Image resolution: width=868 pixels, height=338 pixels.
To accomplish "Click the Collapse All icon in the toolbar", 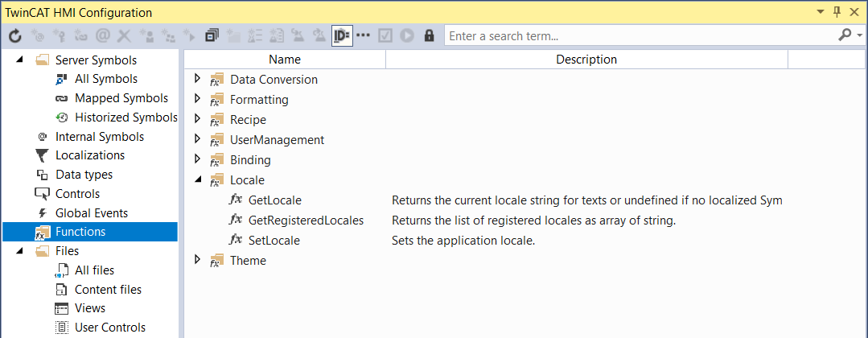I will click(x=212, y=36).
